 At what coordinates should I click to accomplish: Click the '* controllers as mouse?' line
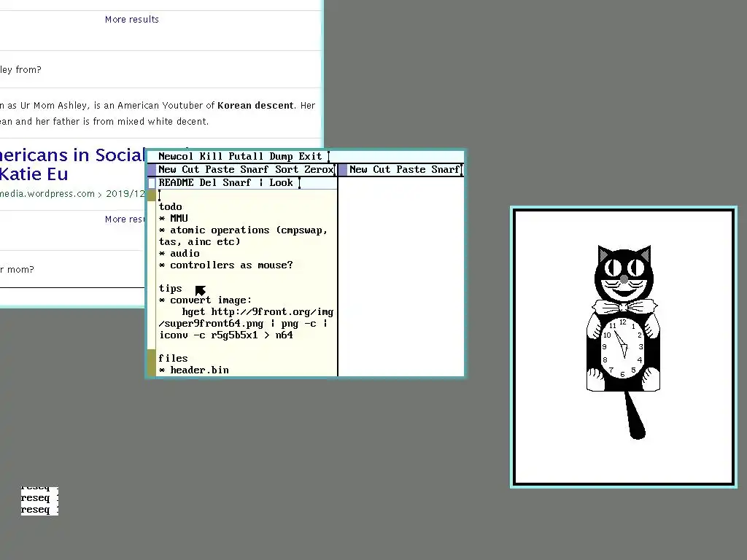pyautogui.click(x=226, y=265)
